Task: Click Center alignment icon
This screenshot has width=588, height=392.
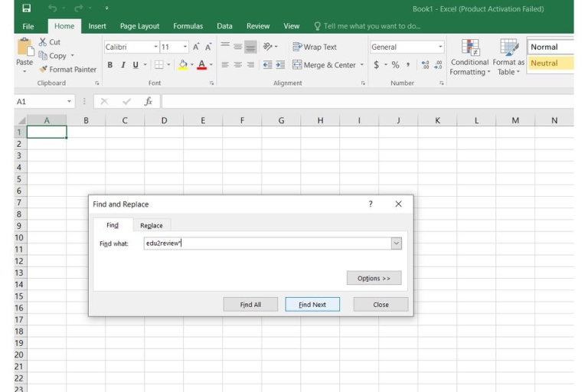Action: click(x=238, y=65)
